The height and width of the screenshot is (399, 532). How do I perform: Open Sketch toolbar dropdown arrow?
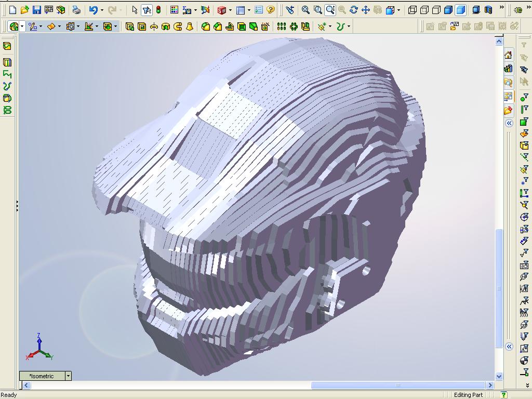click(41, 26)
